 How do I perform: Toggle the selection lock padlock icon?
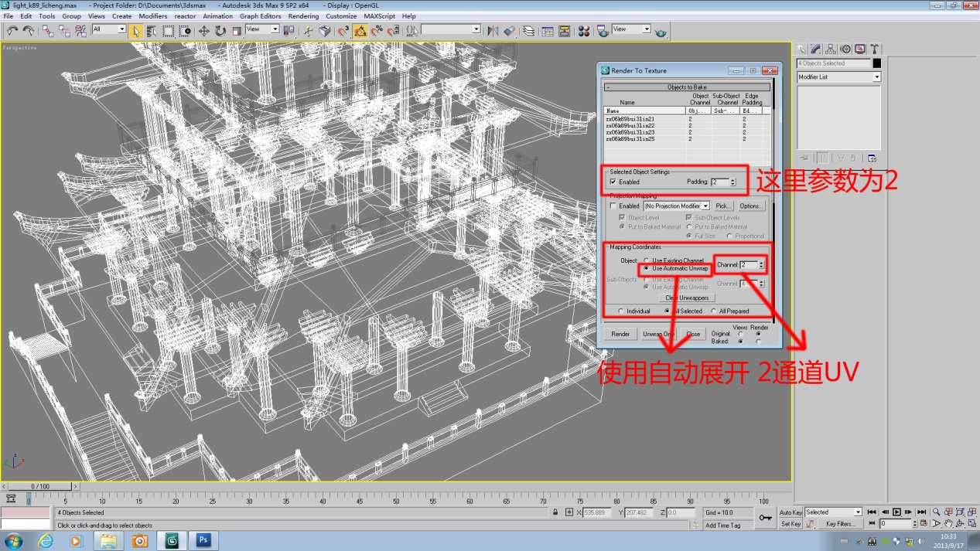[x=555, y=512]
